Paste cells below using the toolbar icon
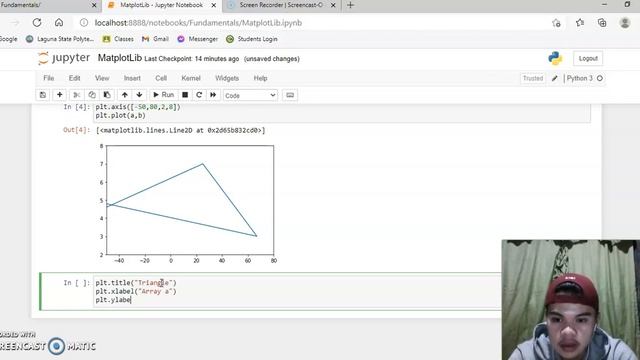The image size is (640, 360). 107,95
